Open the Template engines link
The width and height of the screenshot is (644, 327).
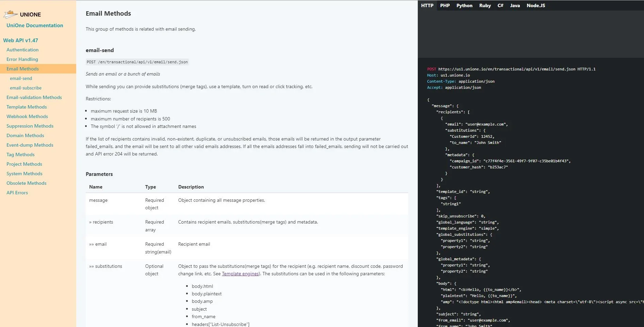(240, 274)
